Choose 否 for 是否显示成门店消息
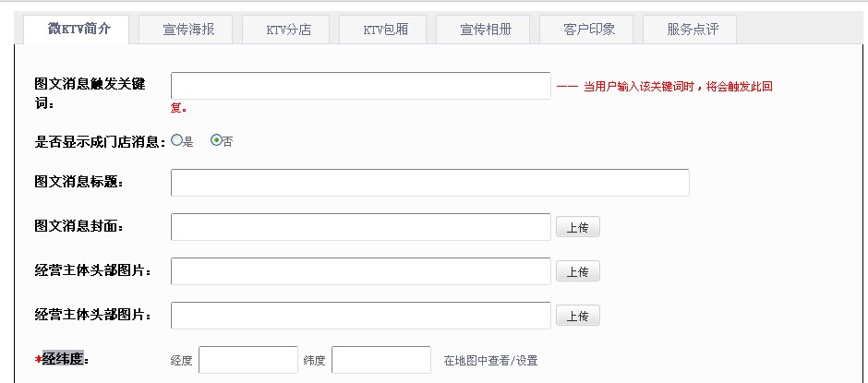The width and height of the screenshot is (868, 383). 216,140
